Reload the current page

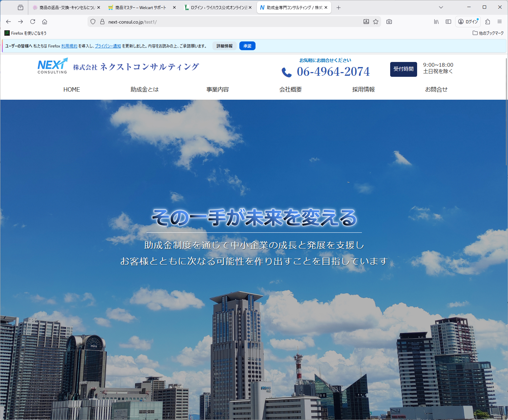pos(33,22)
